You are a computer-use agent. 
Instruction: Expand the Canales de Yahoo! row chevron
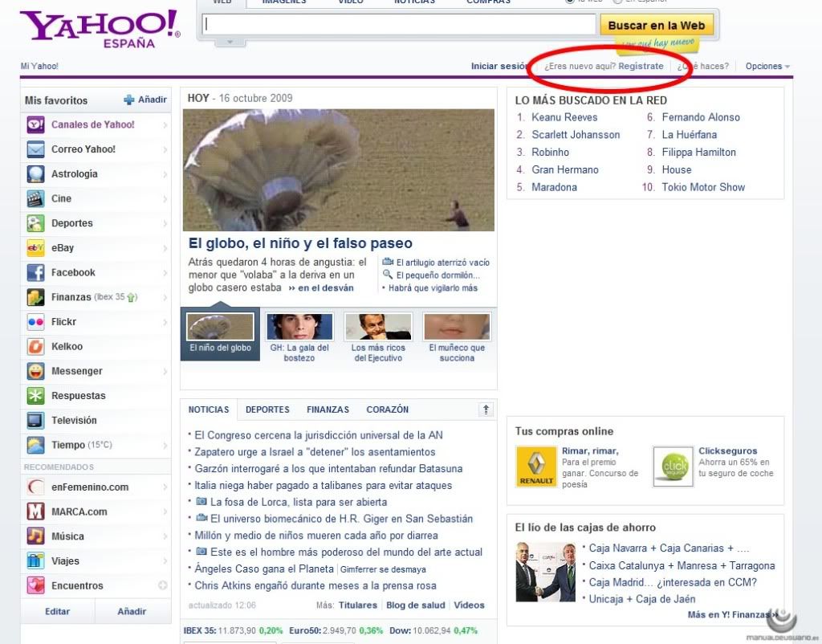[165, 124]
